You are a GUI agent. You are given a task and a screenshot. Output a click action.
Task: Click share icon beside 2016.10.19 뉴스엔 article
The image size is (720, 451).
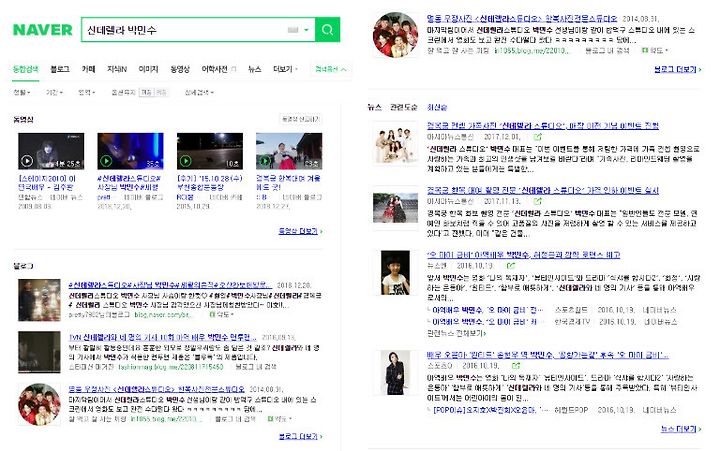(x=511, y=266)
